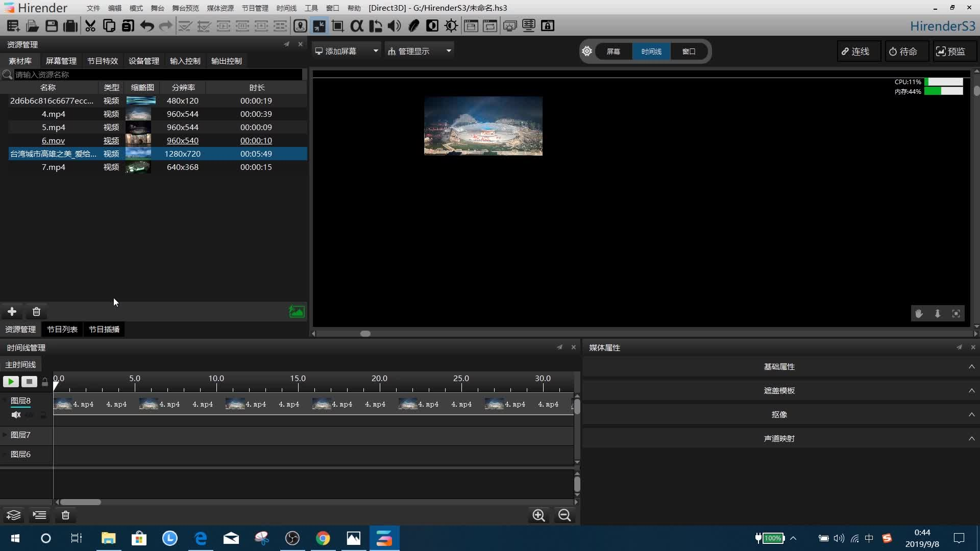Click the alpha transparency toolbar icon
The width and height of the screenshot is (980, 551).
[357, 26]
